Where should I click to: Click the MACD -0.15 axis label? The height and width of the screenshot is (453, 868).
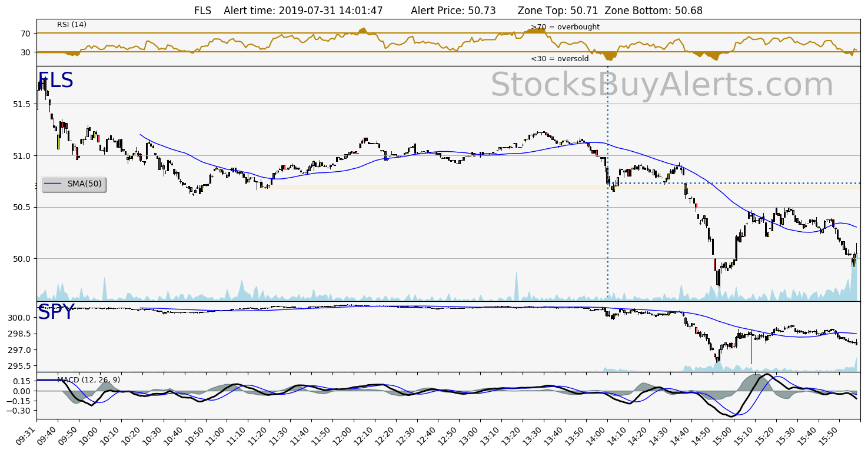pos(19,401)
